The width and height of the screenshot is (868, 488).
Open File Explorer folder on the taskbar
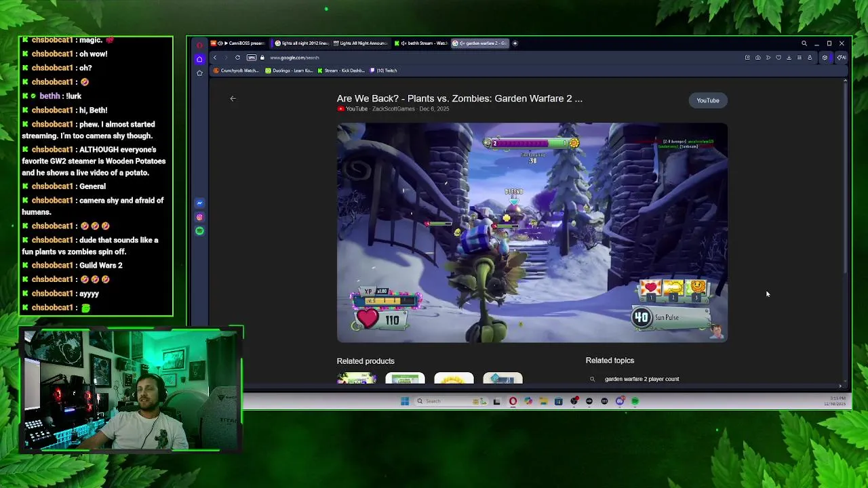click(x=543, y=401)
